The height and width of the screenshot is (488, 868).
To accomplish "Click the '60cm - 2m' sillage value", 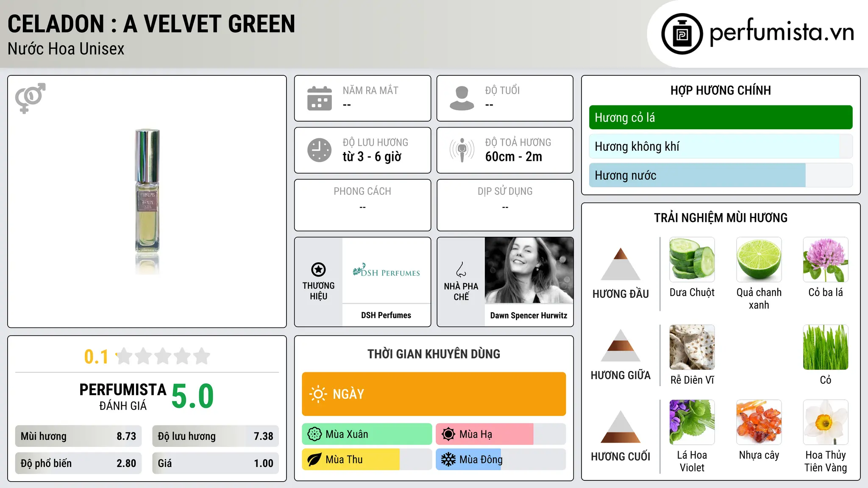I will click(x=514, y=157).
